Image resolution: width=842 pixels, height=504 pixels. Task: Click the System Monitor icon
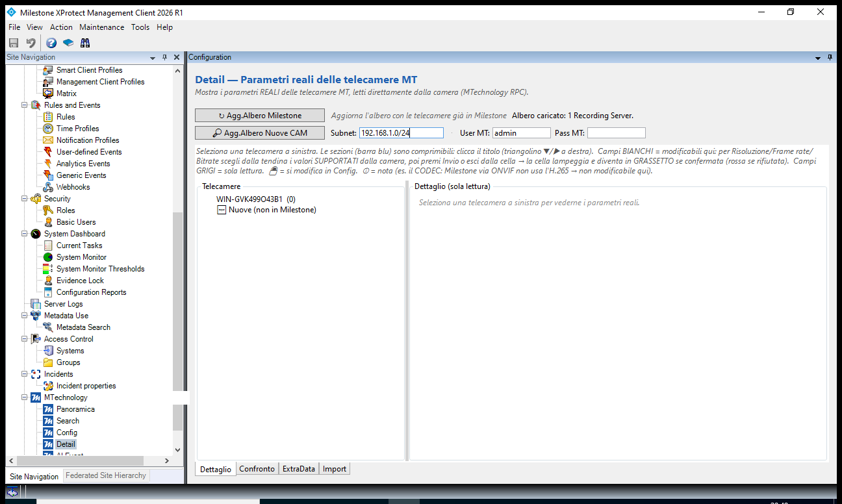tap(48, 257)
